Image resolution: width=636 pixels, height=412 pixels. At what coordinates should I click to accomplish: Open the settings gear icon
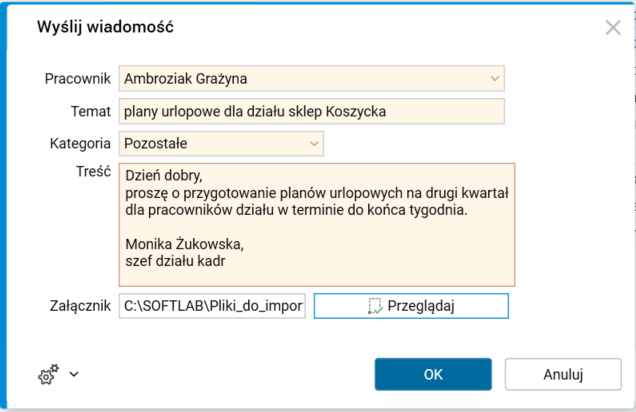pyautogui.click(x=48, y=375)
